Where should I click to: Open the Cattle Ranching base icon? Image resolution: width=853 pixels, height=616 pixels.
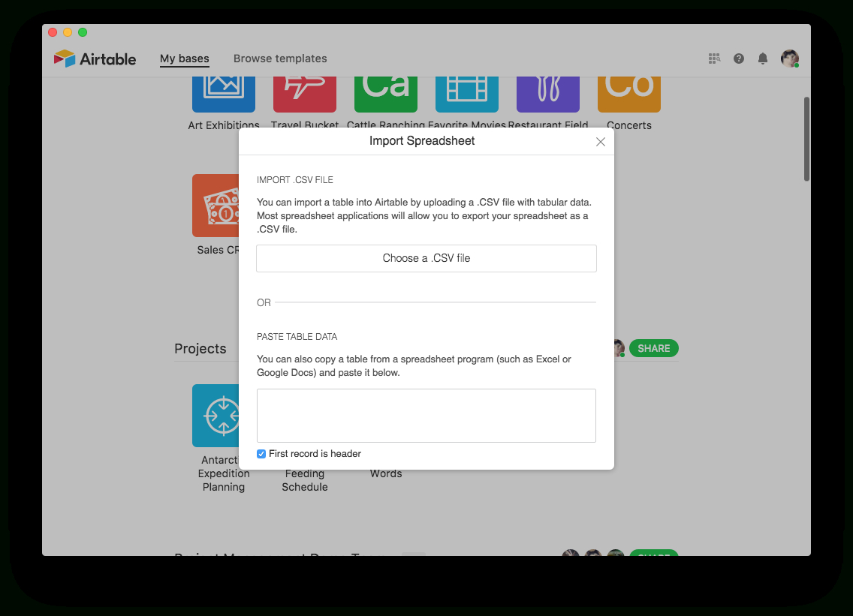(386, 94)
